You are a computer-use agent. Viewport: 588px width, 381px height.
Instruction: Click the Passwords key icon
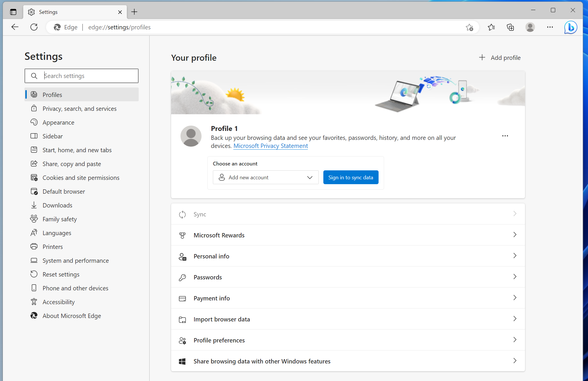pos(182,277)
